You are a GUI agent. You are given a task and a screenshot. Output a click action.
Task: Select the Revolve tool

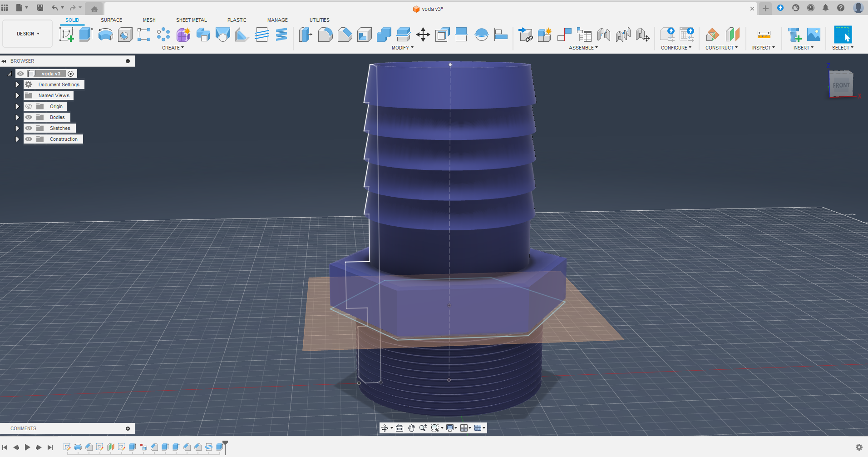point(105,35)
